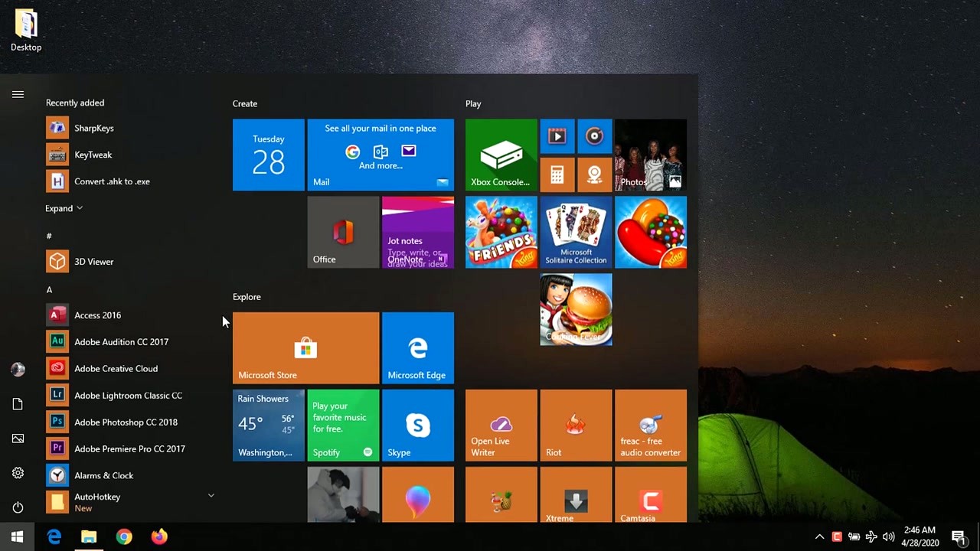The width and height of the screenshot is (980, 551).
Task: Show hidden system tray icons
Action: (x=819, y=537)
